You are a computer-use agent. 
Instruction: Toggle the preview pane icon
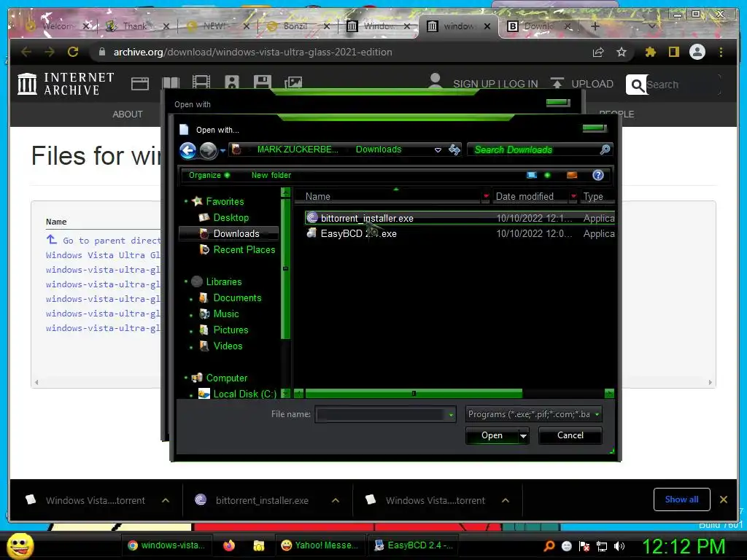[572, 175]
